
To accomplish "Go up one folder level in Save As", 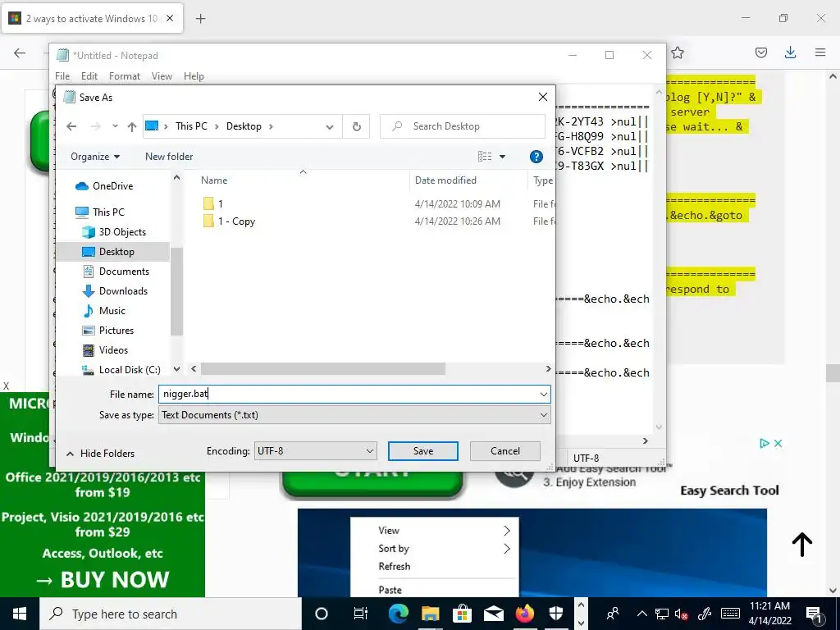I will [x=132, y=126].
